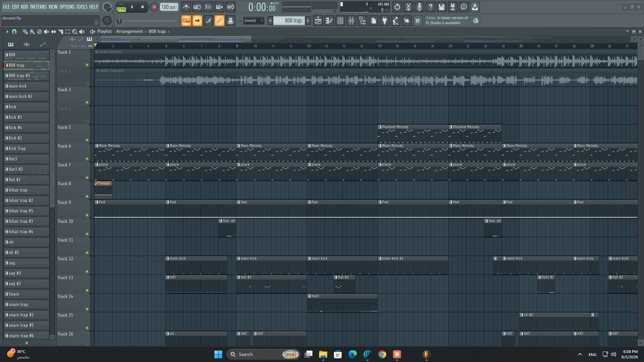644x362 pixels.
Task: Switch PAT/SONG playback mode
Action: point(121,7)
